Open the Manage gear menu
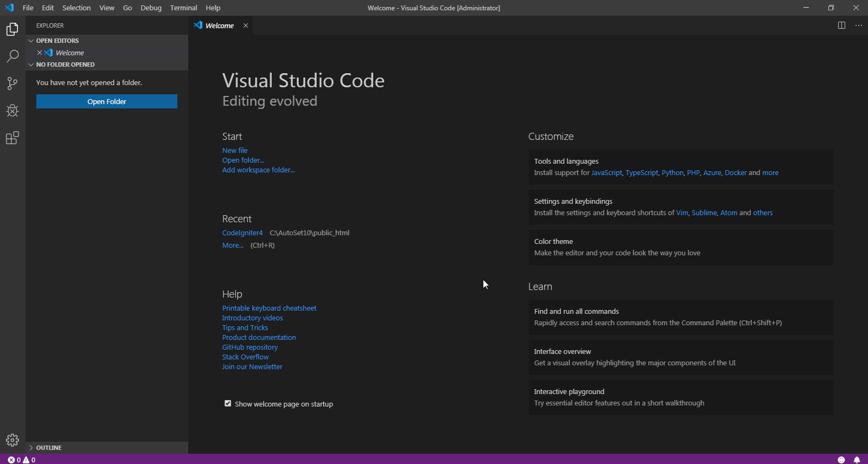 [12, 440]
